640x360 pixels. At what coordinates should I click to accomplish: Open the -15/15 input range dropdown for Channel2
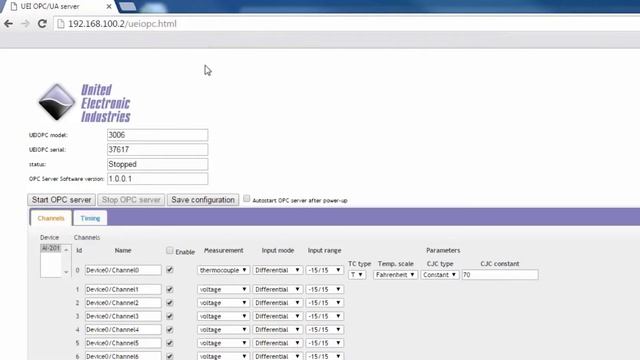coord(325,303)
